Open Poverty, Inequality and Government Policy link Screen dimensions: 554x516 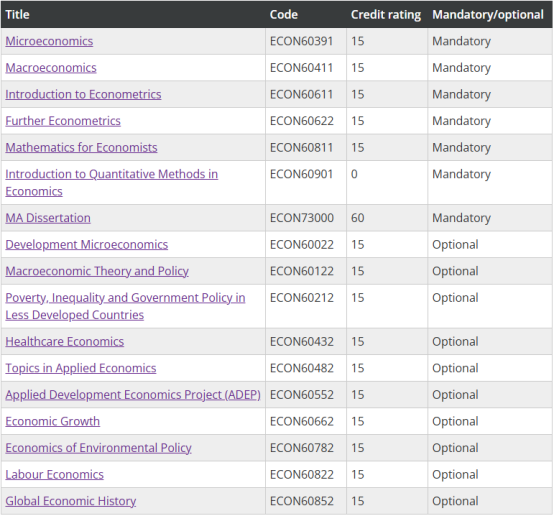coord(125,306)
